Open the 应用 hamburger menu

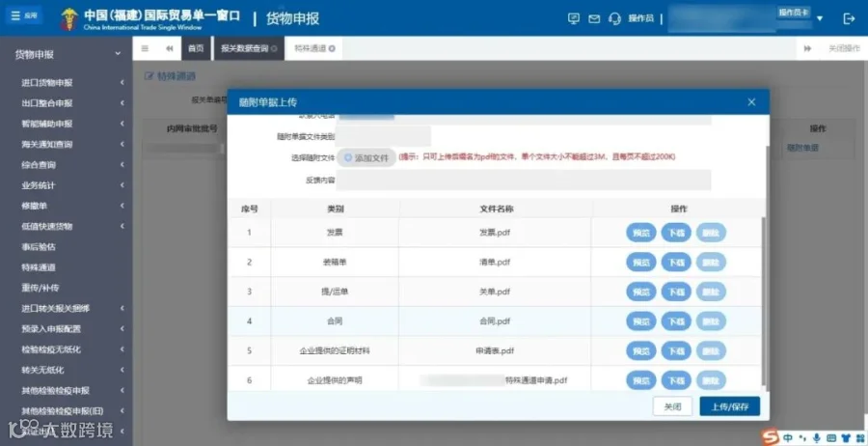24,16
